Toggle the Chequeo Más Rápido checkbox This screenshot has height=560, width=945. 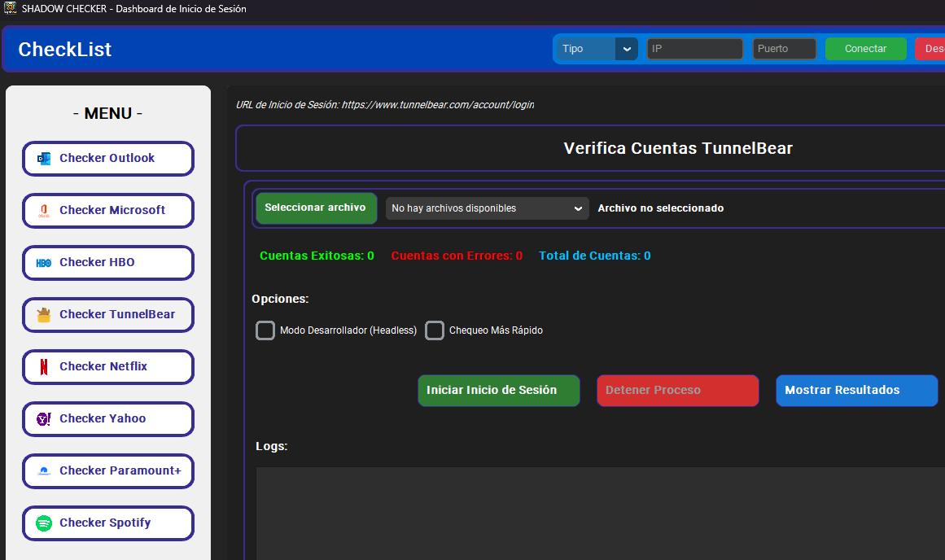click(x=435, y=330)
